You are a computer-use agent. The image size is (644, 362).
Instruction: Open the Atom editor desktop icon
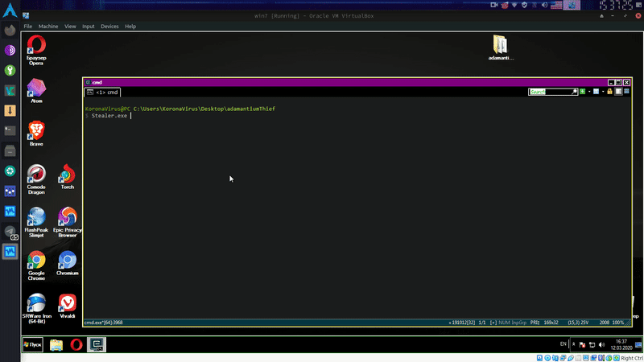36,90
